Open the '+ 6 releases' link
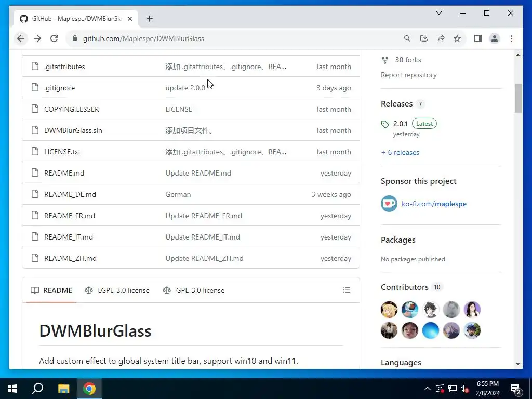532x399 pixels. coord(400,152)
